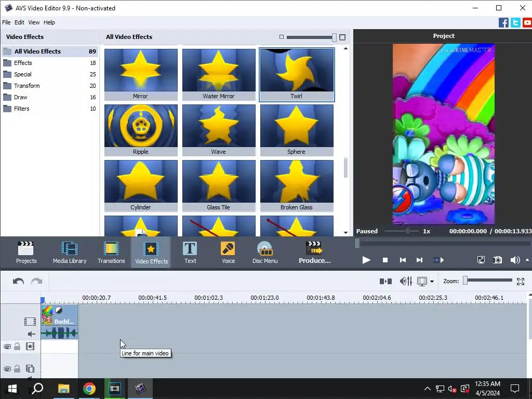The height and width of the screenshot is (399, 532).
Task: Open the Edit menu
Action: [x=19, y=22]
